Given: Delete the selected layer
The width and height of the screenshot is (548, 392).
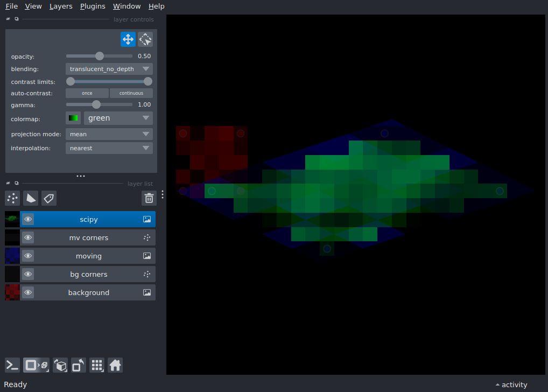Looking at the screenshot, I should (149, 198).
